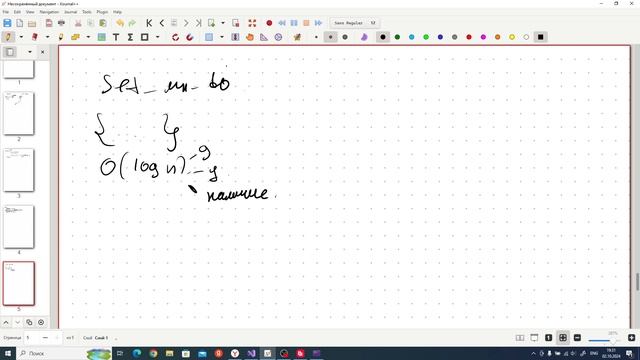
Task: Toggle rotation snapping
Action: click(176, 37)
